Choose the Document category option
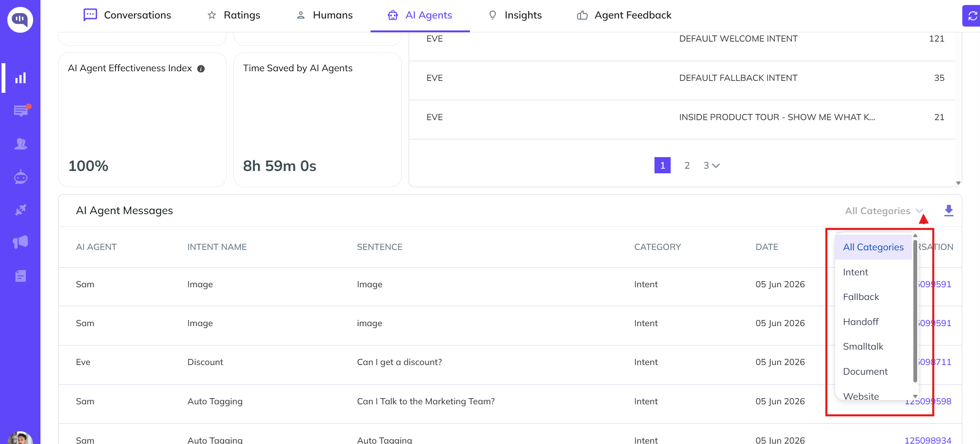This screenshot has height=444, width=980. 873,371
